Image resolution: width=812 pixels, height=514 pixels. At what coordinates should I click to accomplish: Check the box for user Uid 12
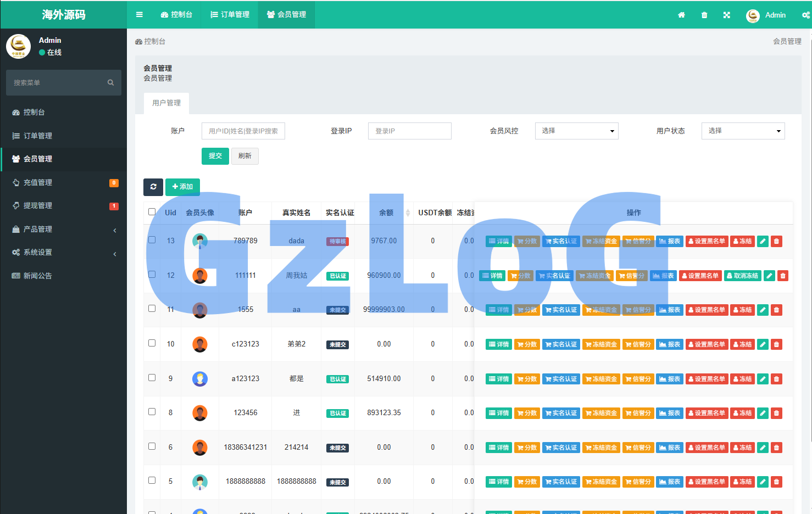152,274
